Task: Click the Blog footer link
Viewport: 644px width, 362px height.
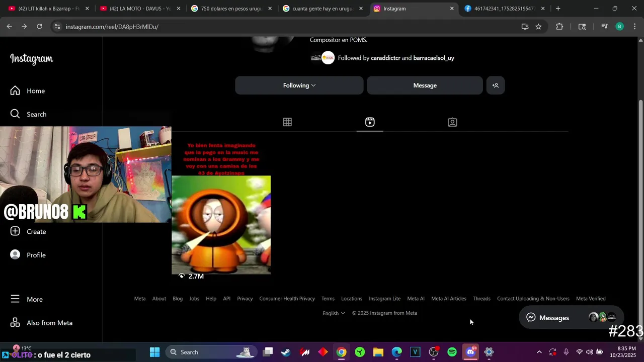Action: 178,299
